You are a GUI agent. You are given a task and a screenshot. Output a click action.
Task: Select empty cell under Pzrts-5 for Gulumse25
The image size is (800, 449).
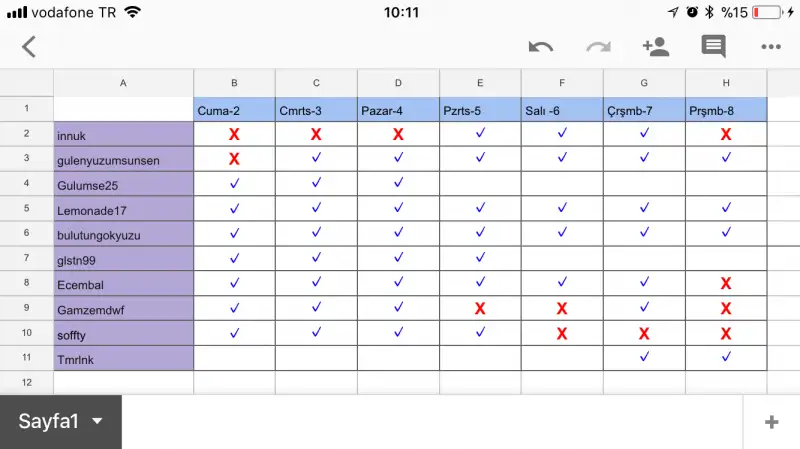click(x=480, y=184)
